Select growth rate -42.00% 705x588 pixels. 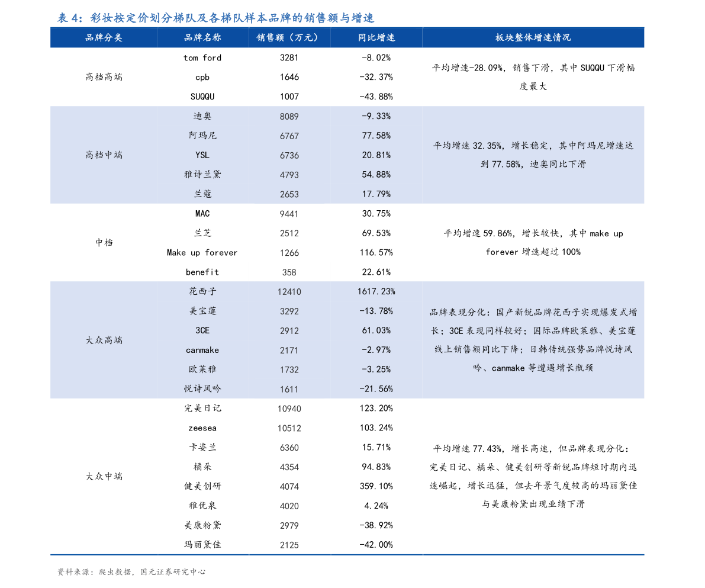376,545
